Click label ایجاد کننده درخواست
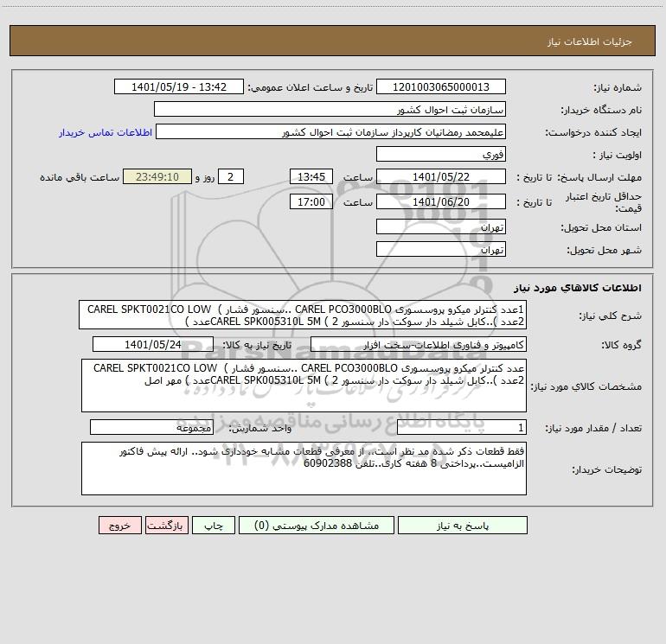 pyautogui.click(x=594, y=132)
